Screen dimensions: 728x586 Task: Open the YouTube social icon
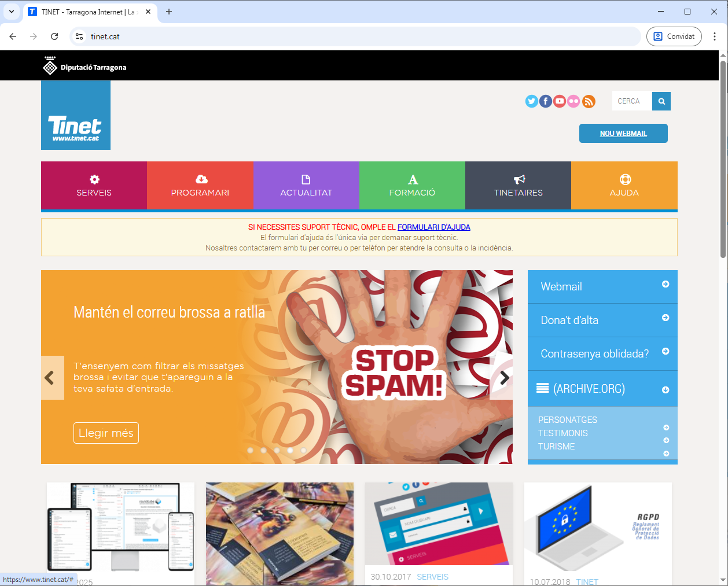(560, 101)
